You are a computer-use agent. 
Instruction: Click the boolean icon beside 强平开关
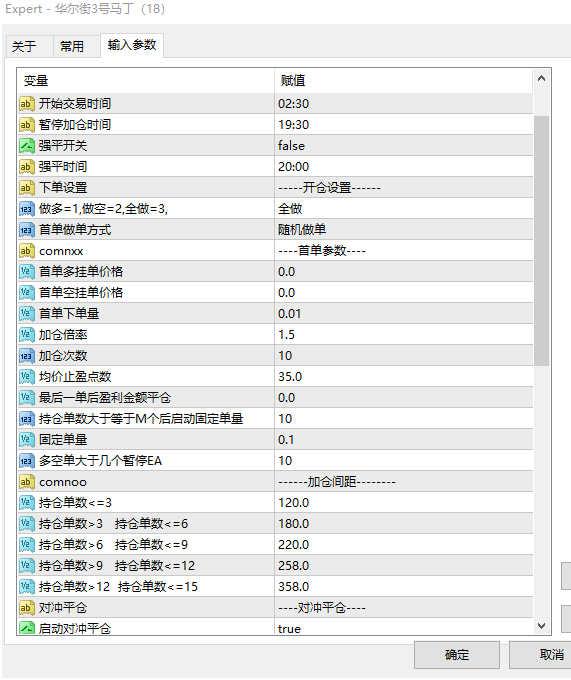[26, 146]
